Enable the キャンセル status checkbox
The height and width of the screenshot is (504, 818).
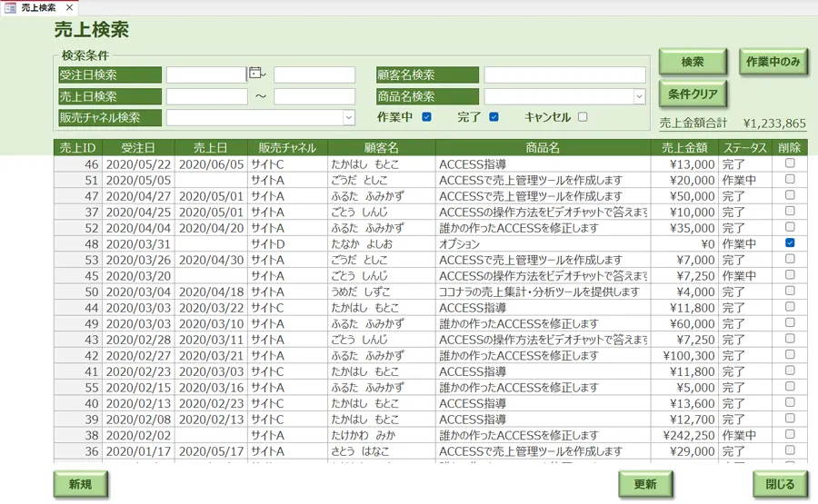[x=583, y=117]
